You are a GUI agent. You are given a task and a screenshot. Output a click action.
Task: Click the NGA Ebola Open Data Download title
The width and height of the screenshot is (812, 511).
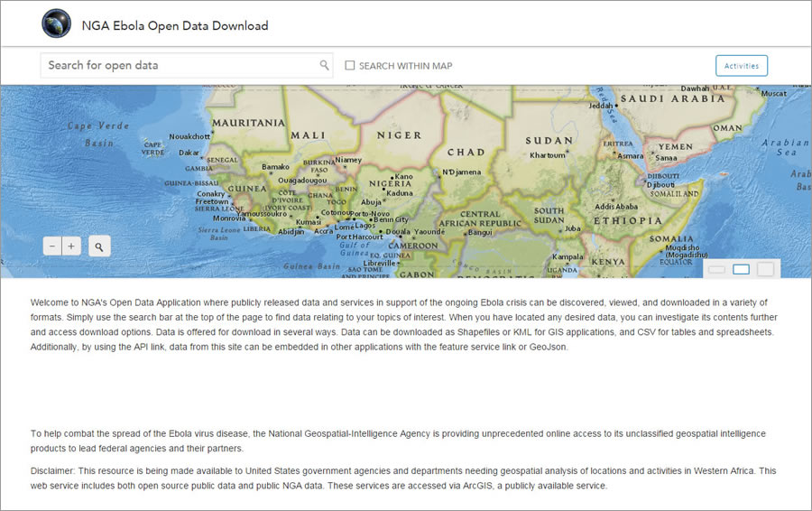(175, 25)
